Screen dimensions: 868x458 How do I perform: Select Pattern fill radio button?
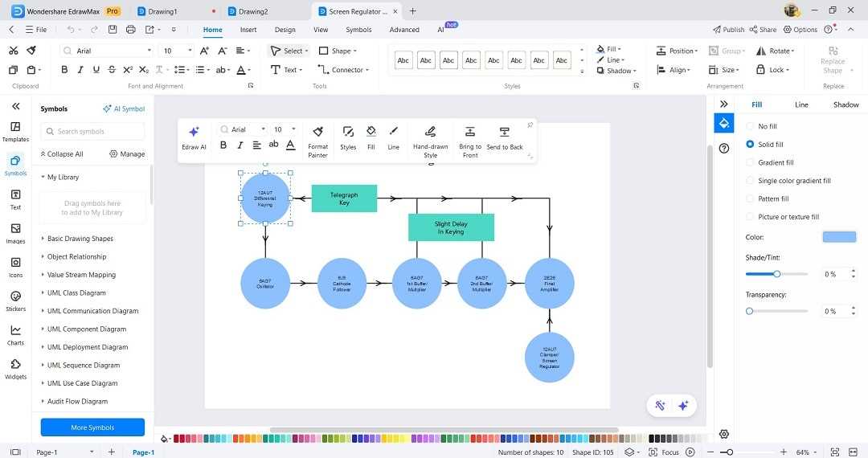coord(750,198)
